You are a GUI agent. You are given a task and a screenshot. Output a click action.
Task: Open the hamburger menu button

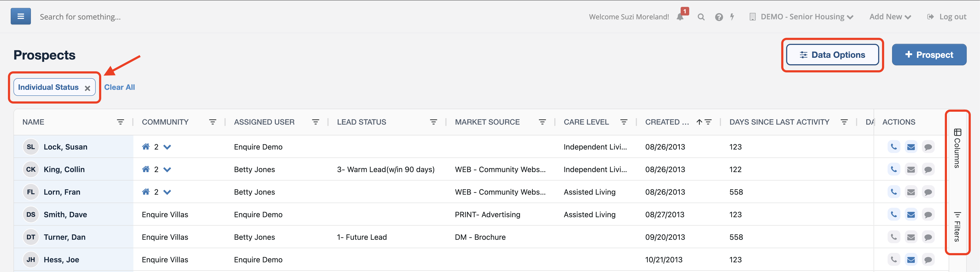pyautogui.click(x=21, y=16)
